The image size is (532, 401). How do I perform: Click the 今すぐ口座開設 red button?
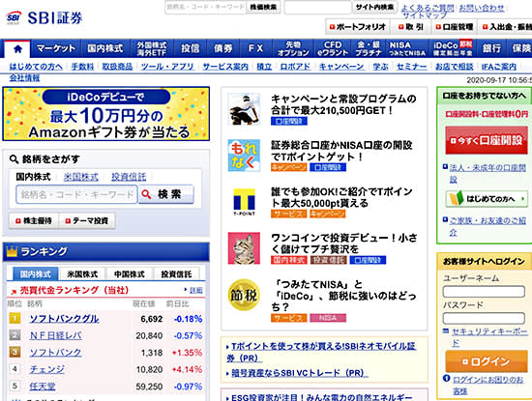click(487, 140)
